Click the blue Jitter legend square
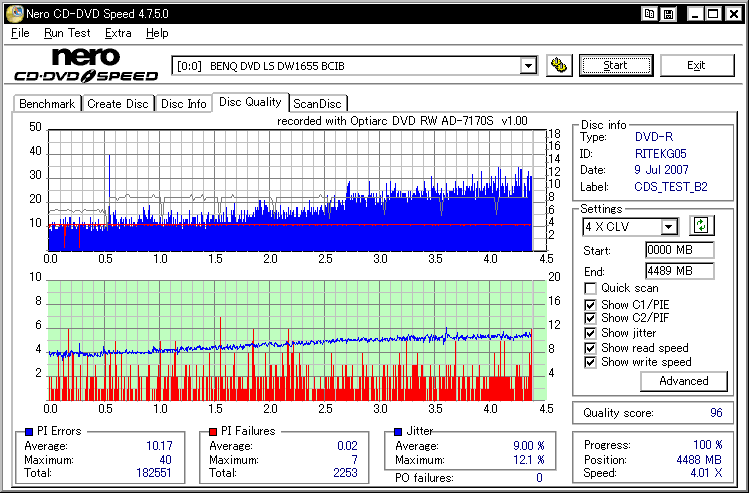Viewport: 749px width, 493px height. [399, 431]
